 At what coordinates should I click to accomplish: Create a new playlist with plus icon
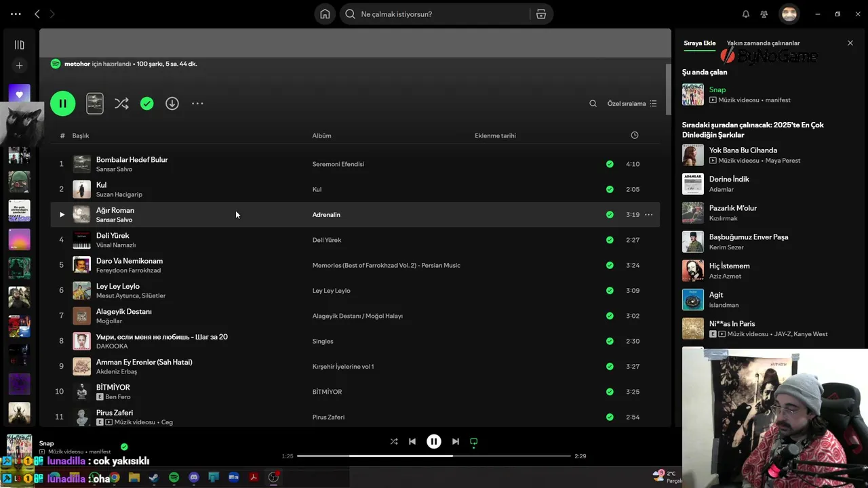pos(19,66)
